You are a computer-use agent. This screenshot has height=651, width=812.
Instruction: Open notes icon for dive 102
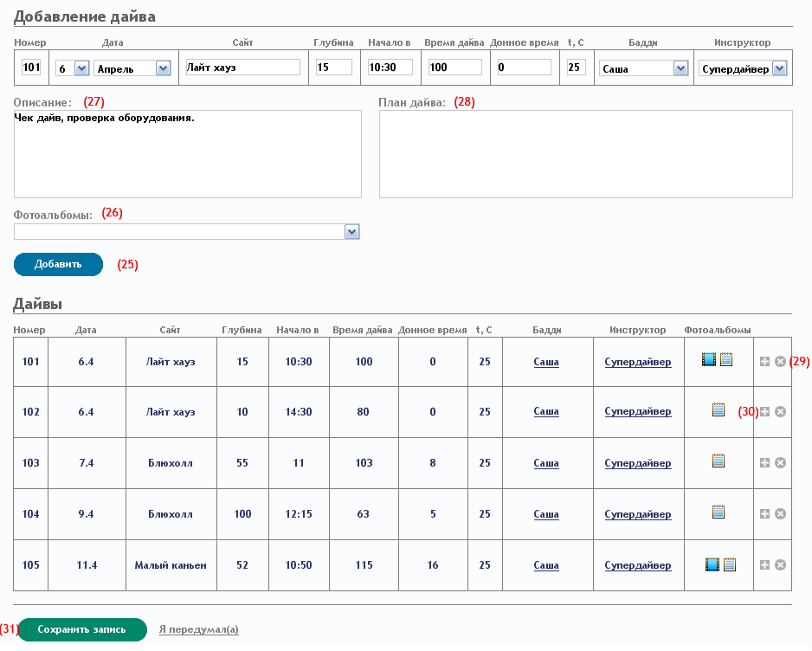tap(718, 409)
